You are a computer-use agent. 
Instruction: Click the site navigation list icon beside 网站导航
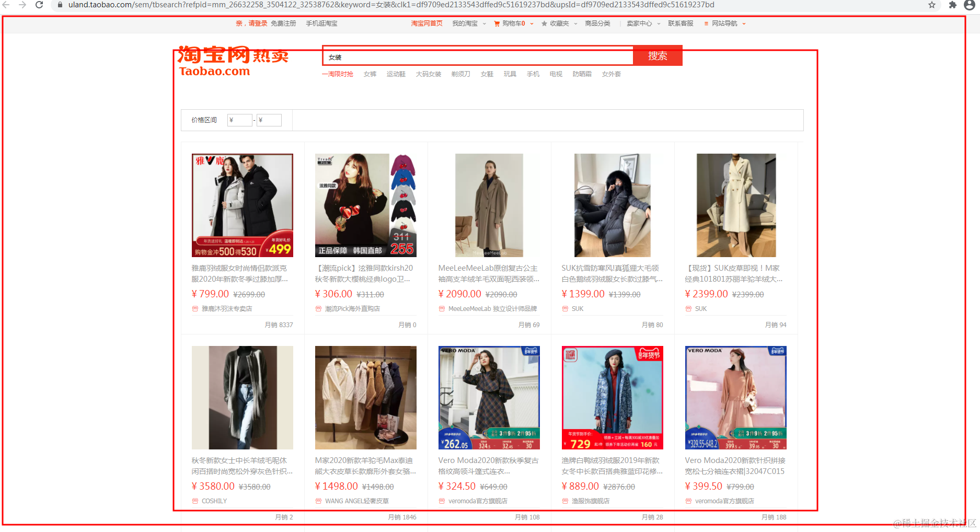click(x=706, y=24)
